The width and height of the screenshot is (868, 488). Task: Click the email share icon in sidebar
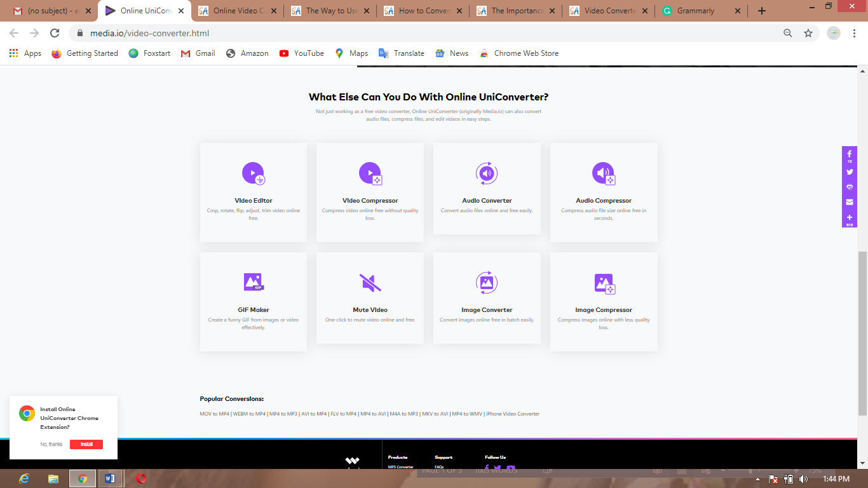click(x=850, y=202)
